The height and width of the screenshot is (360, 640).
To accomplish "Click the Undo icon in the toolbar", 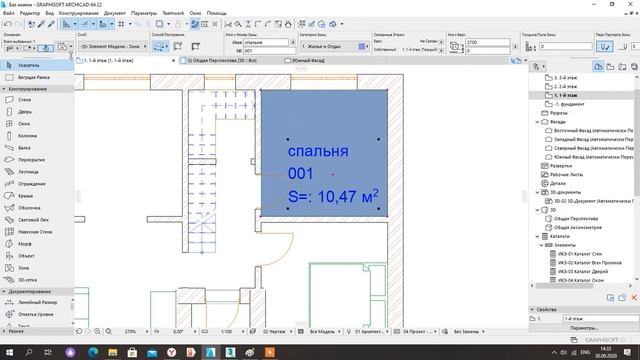I will 7,24.
